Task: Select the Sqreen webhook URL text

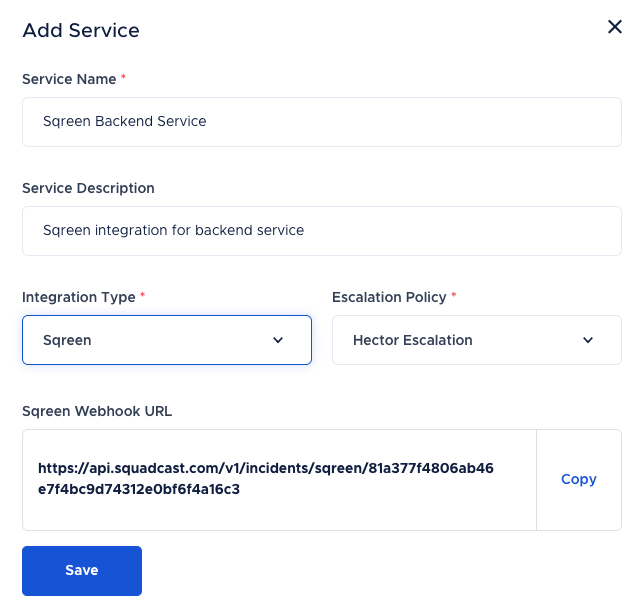Action: point(266,479)
